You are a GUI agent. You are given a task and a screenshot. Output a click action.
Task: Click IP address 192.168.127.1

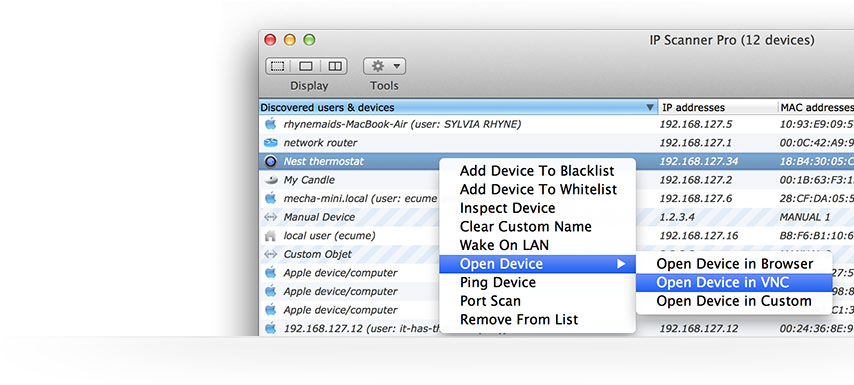(x=696, y=143)
